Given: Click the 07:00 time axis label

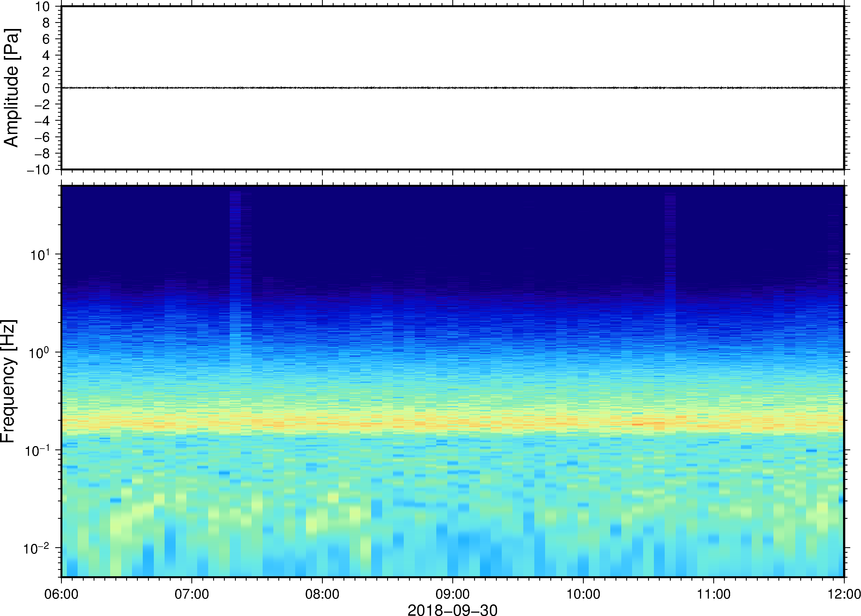Looking at the screenshot, I should [191, 594].
